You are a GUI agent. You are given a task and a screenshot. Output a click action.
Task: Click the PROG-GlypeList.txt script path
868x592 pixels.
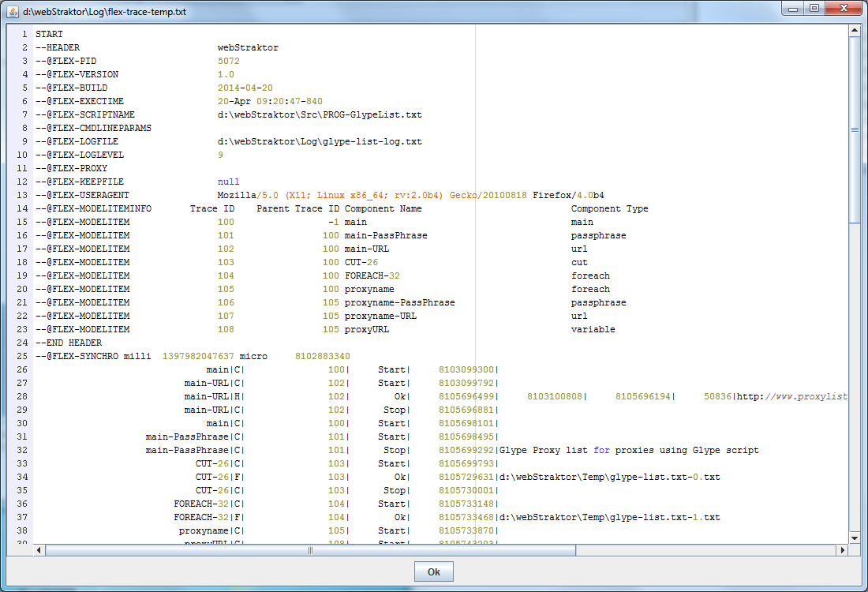pyautogui.click(x=320, y=114)
